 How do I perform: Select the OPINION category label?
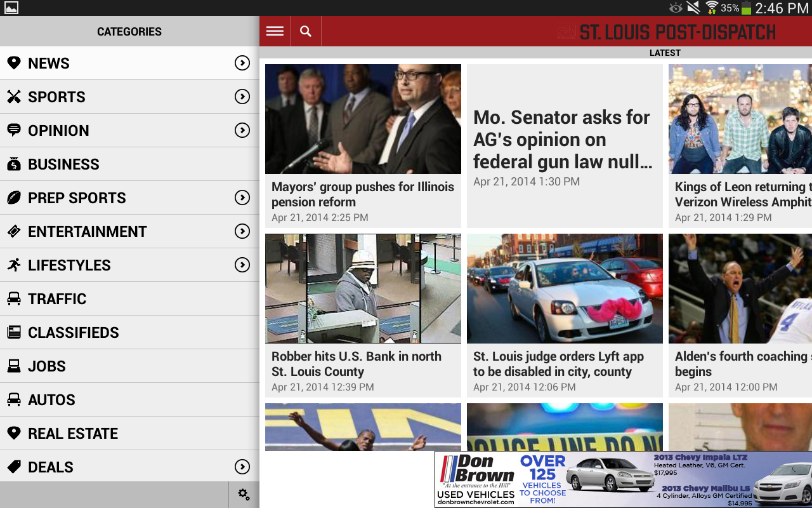[x=58, y=131]
